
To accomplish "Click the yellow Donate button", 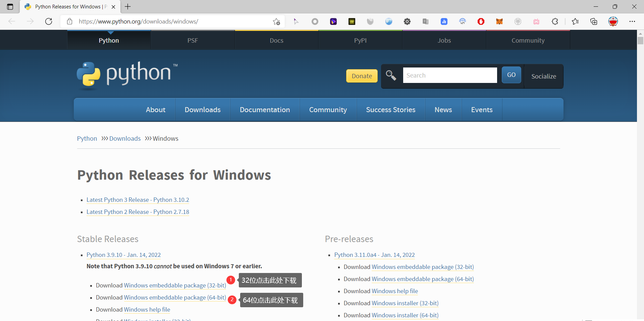I will [362, 76].
